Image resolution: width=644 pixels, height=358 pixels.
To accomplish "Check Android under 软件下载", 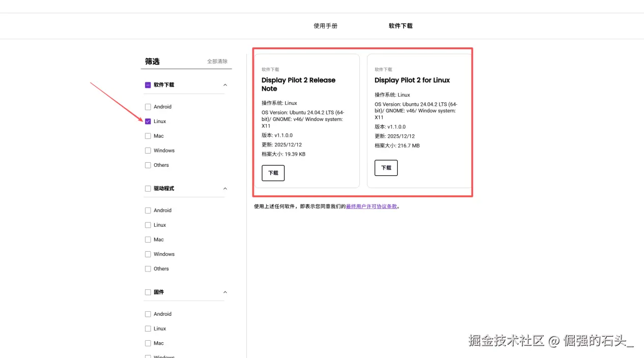I will (148, 107).
